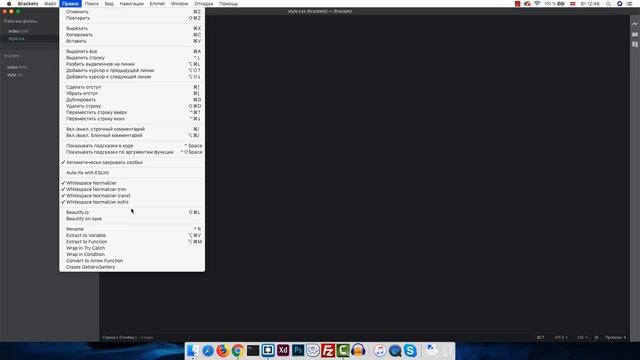Image resolution: width=640 pixels, height=360 pixels.
Task: Choose Beautify.io menu item
Action: [132, 212]
